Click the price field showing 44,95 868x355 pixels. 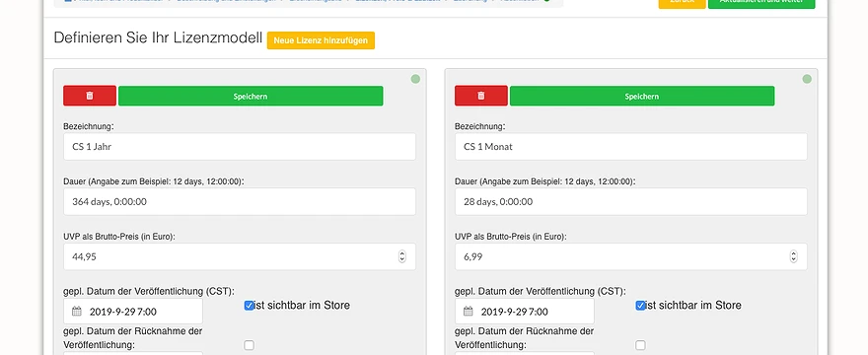point(240,256)
